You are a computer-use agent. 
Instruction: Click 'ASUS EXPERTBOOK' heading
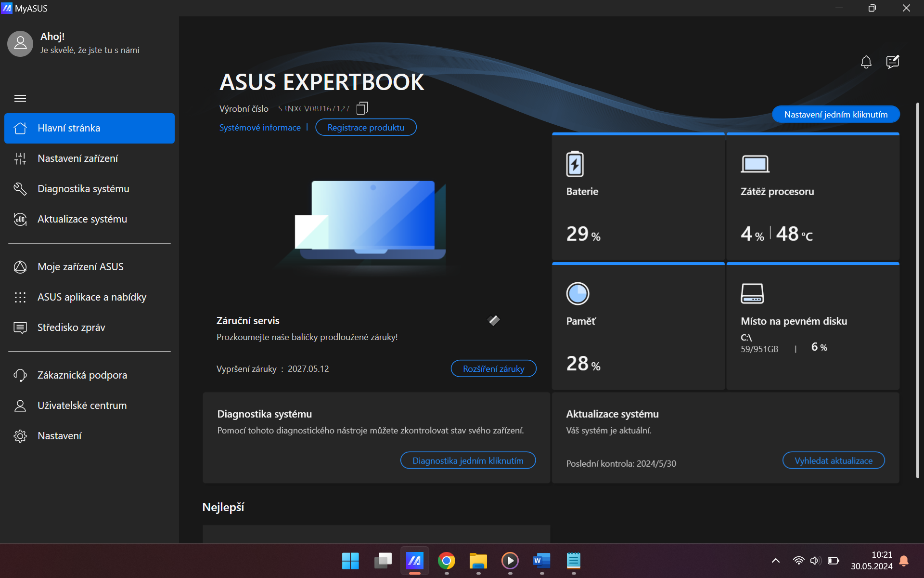tap(322, 82)
